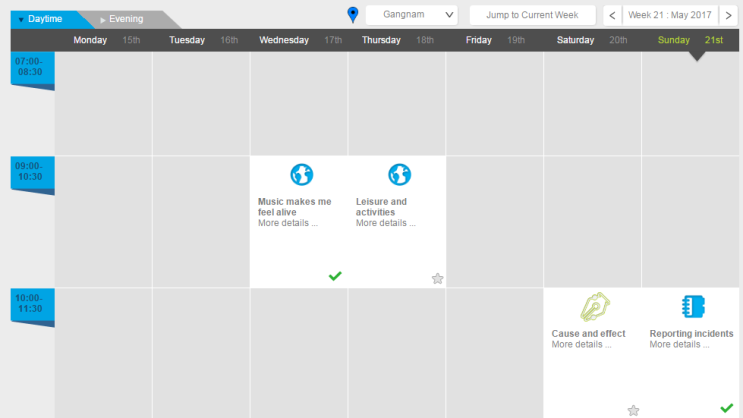Select Thursday 18th column header

[x=398, y=40]
